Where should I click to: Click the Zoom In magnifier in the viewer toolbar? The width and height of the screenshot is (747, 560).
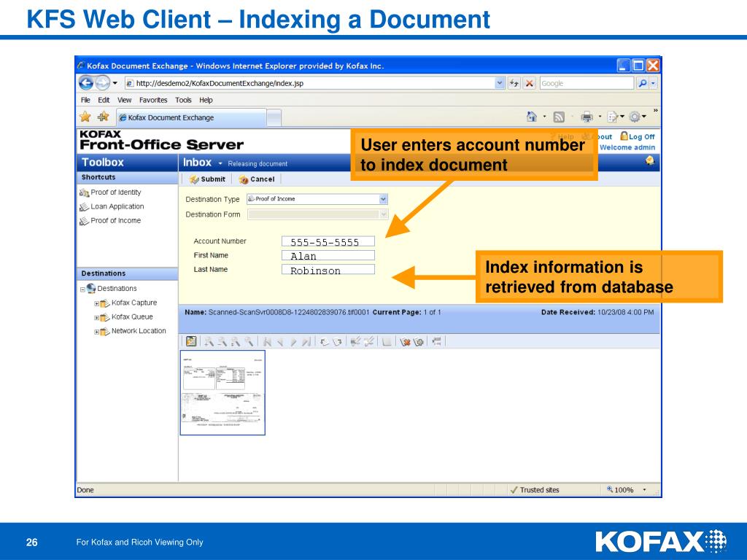coord(209,341)
